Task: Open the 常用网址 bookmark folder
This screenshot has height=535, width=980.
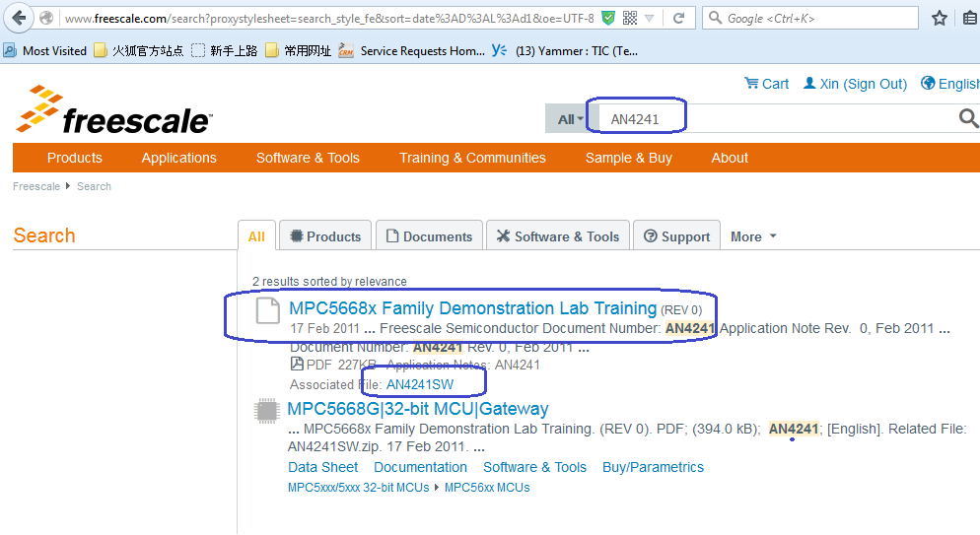Action: coord(298,51)
